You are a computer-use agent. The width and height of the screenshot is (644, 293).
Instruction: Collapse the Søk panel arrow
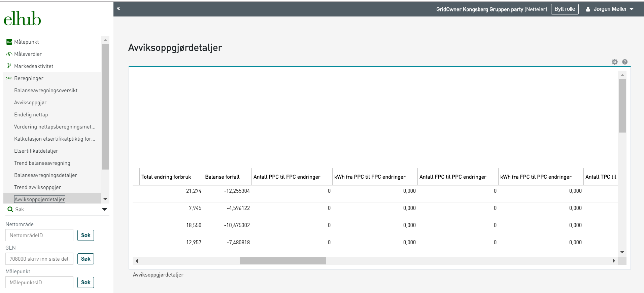point(105,209)
